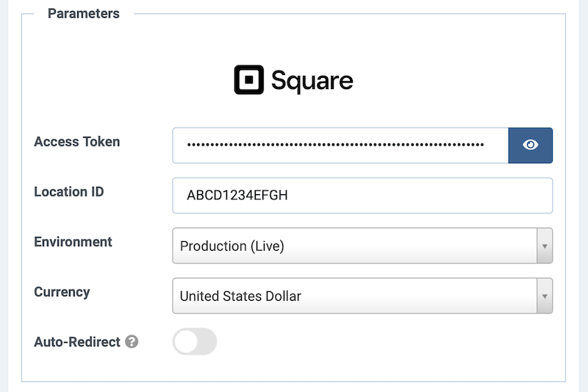Viewport: 588px width, 392px height.
Task: Click the white knob of Auto-Redirect switch
Action: coord(185,342)
